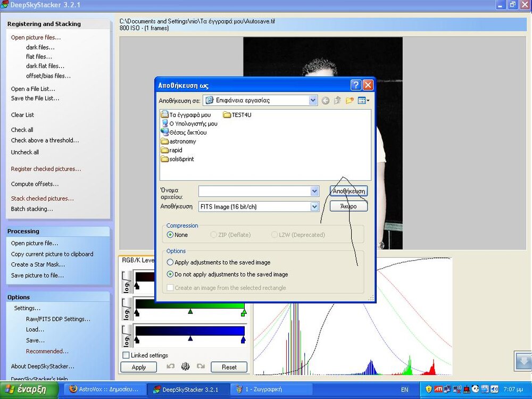532x399 pixels.
Task: Click the settings icon between Apply and Reset
Action: pos(185,367)
